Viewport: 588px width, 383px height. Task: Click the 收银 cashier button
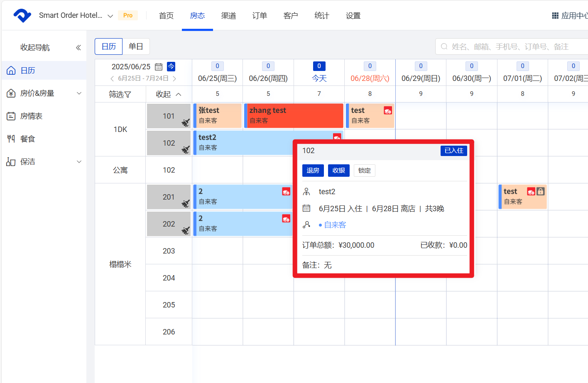[338, 171]
